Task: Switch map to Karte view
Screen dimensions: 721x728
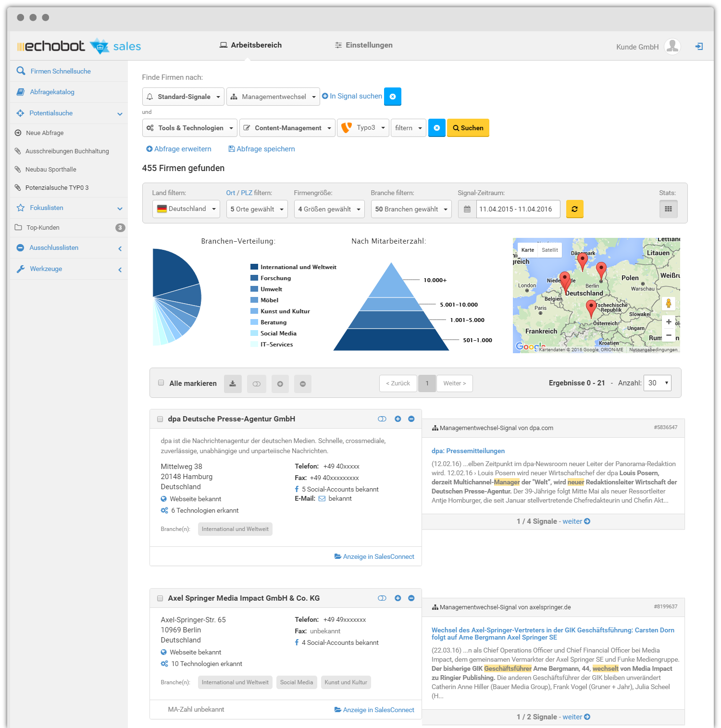Action: point(528,250)
